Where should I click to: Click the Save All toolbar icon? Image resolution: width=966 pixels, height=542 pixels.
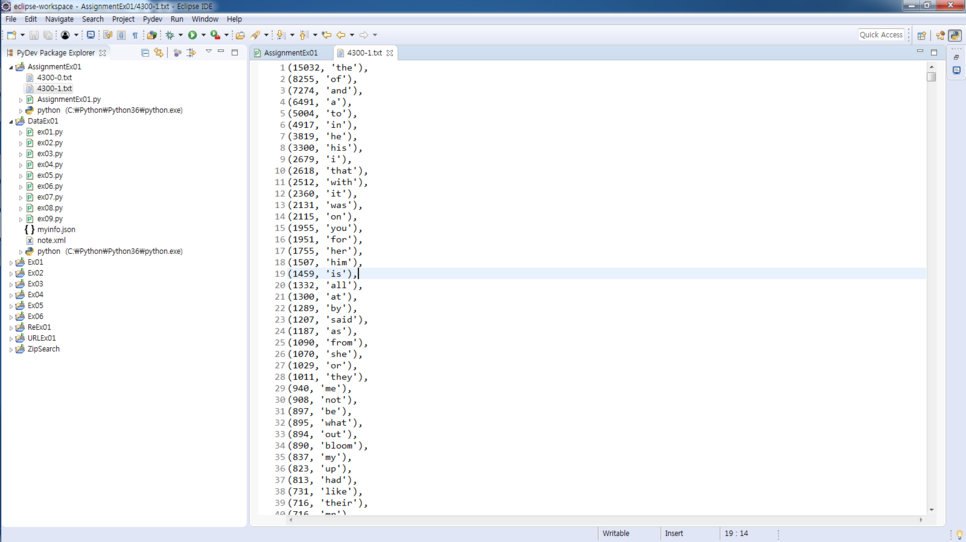click(x=48, y=35)
